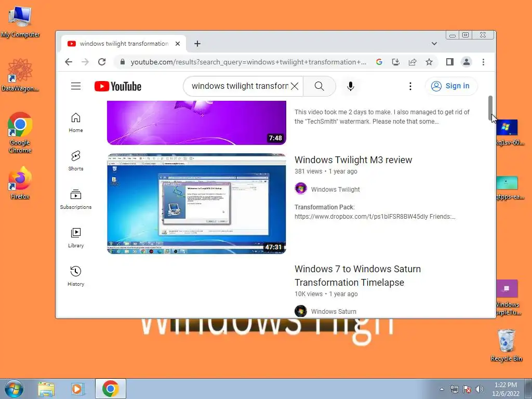Viewport: 532px width, 399px height.
Task: Open volume speaker icon in tray
Action: (480, 389)
